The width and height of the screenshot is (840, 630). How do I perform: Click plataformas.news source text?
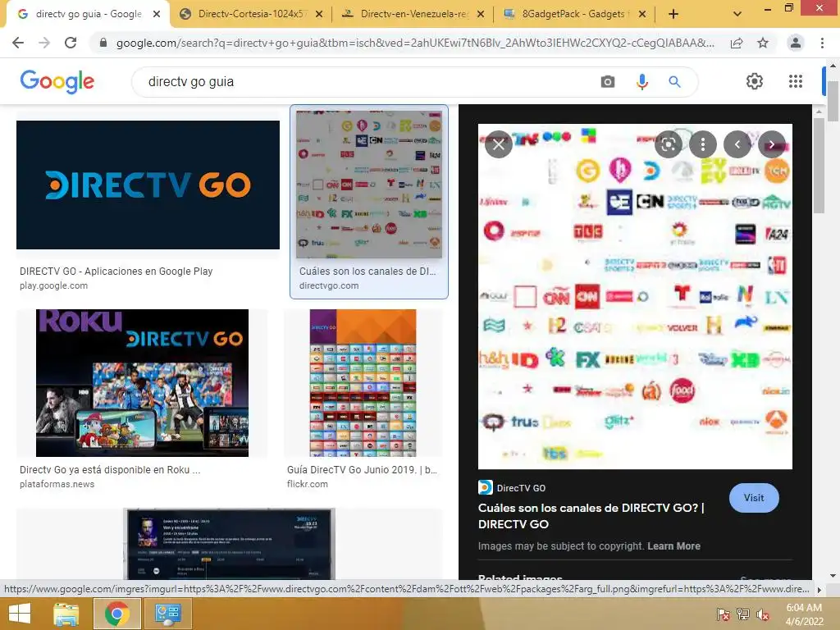coord(57,484)
